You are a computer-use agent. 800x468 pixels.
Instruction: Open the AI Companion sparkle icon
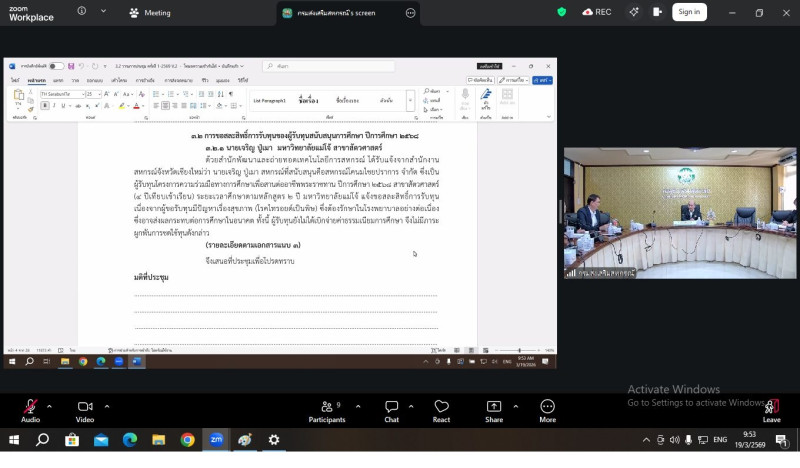[633, 12]
